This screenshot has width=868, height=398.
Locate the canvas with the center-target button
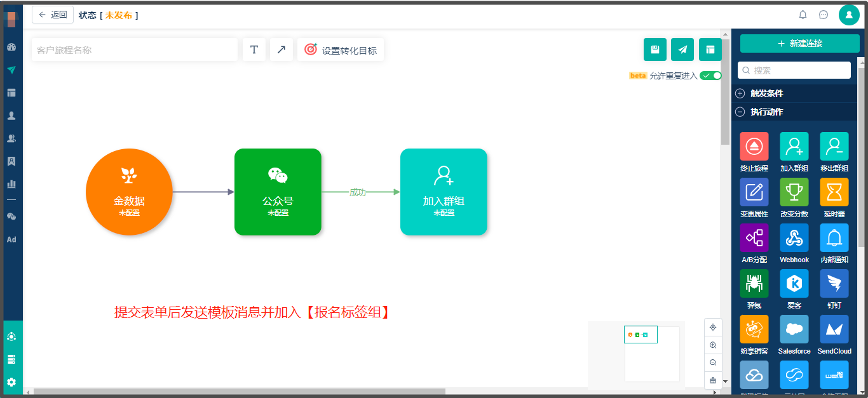(713, 328)
